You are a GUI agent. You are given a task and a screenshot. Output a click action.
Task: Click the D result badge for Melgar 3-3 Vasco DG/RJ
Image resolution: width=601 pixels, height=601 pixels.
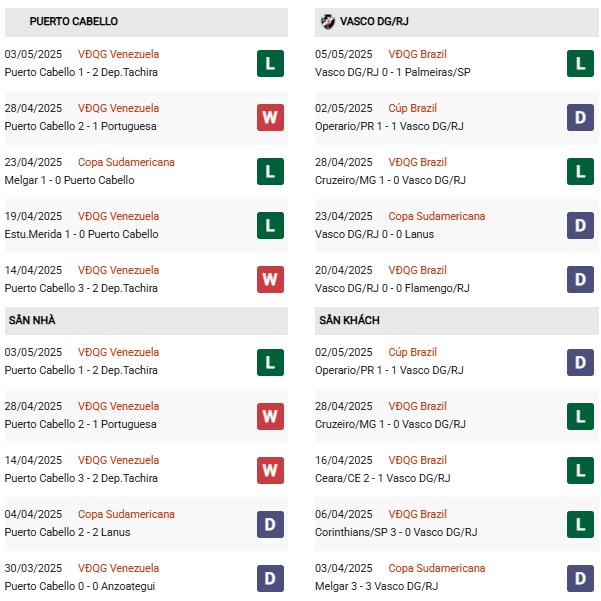[x=580, y=578]
